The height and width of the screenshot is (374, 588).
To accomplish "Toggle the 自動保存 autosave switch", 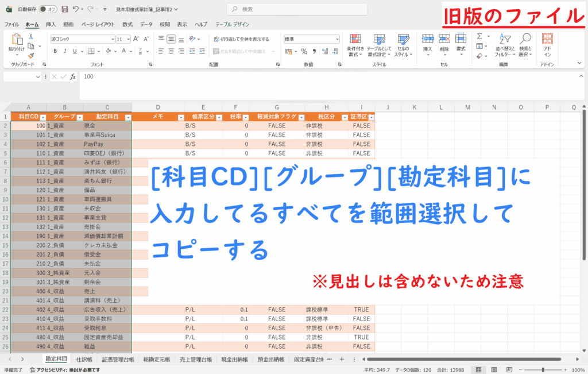I will pyautogui.click(x=50, y=9).
